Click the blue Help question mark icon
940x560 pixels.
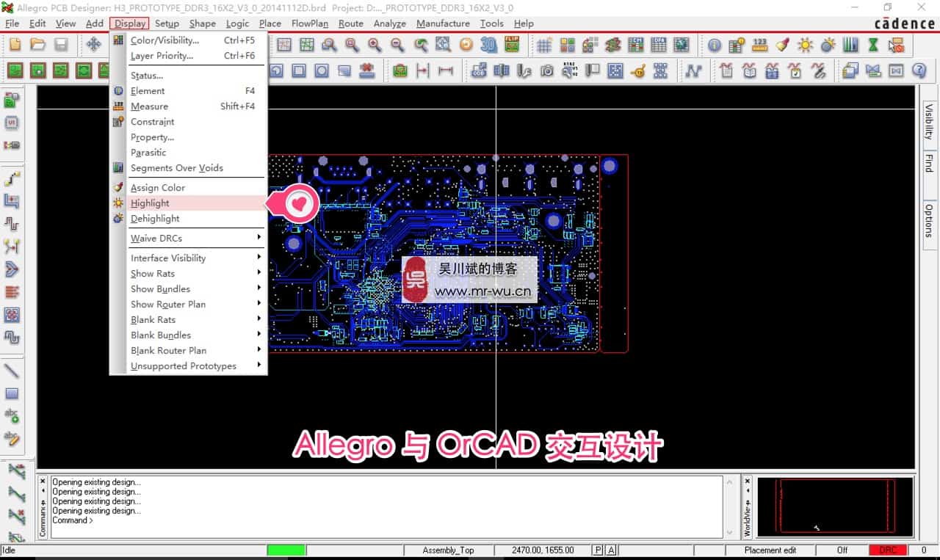pos(919,70)
